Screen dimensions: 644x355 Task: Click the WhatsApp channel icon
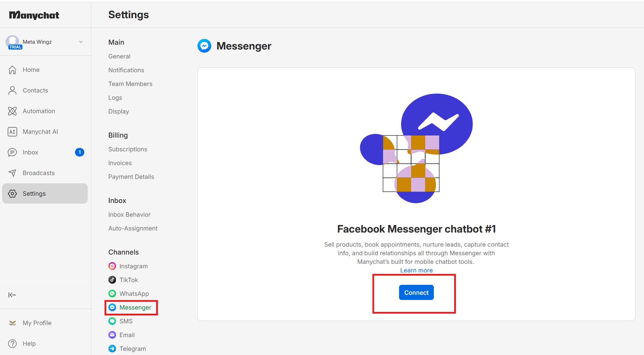pyautogui.click(x=112, y=293)
